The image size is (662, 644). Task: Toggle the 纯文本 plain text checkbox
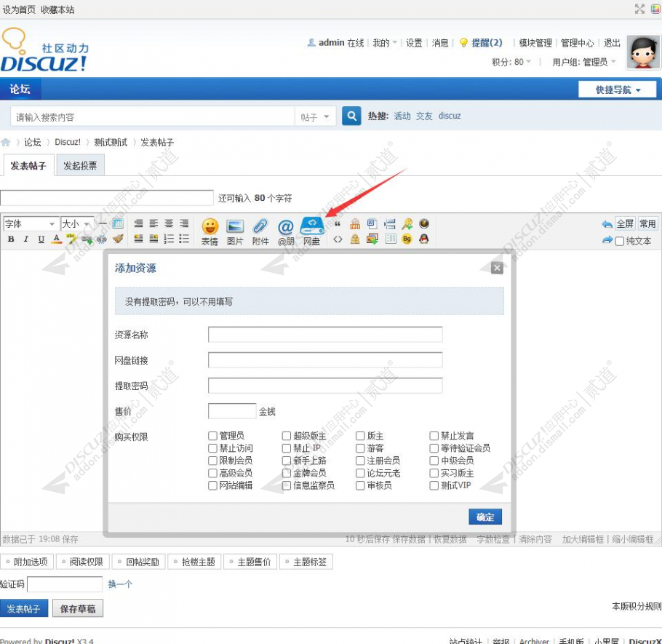point(619,241)
